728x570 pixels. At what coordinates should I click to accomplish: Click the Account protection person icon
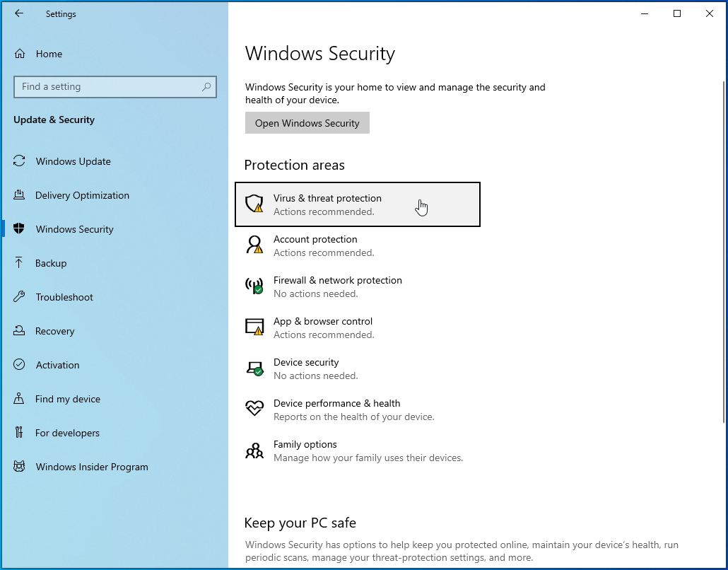(254, 245)
